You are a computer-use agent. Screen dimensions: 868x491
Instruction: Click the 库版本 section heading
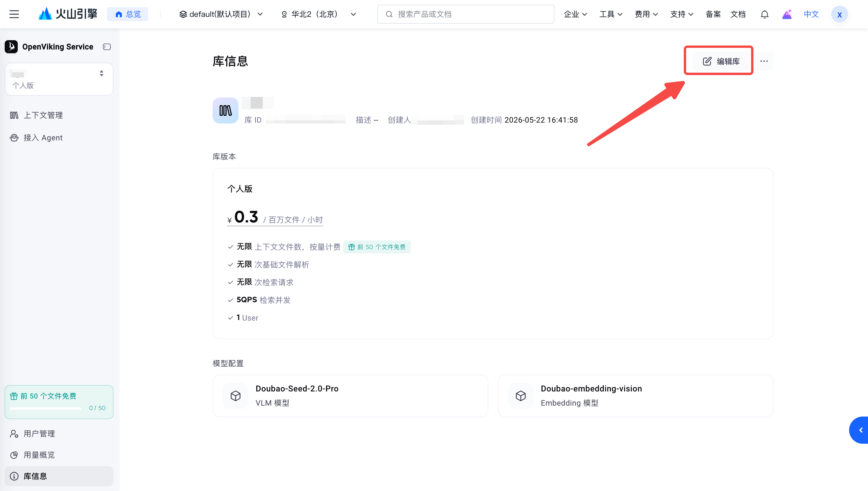pos(224,157)
